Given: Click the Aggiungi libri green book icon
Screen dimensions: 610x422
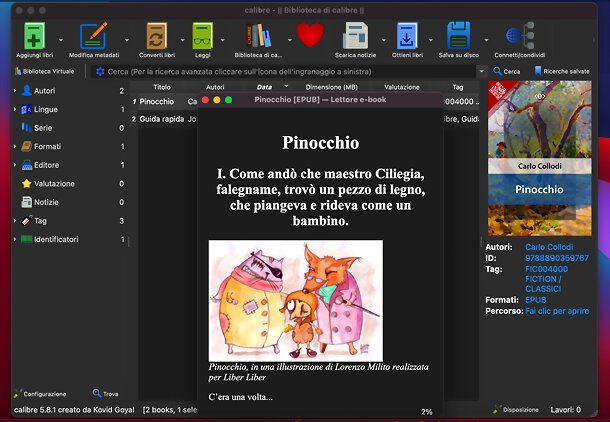Looking at the screenshot, I should coord(34,36).
